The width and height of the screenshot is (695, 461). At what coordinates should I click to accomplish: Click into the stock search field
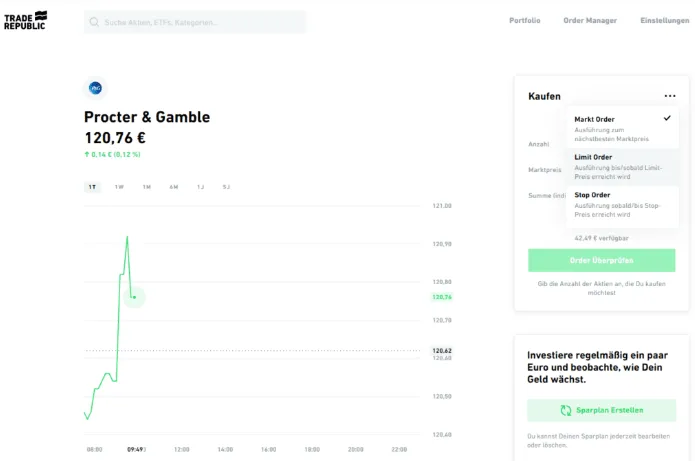(x=200, y=22)
